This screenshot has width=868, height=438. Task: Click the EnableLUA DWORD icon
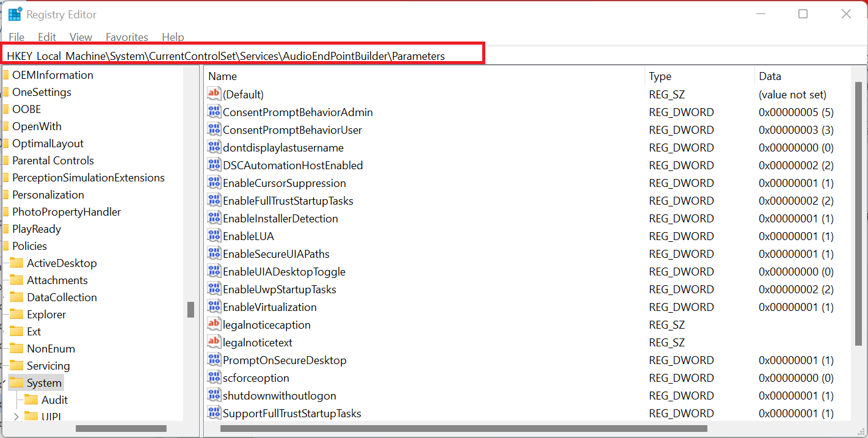click(214, 236)
